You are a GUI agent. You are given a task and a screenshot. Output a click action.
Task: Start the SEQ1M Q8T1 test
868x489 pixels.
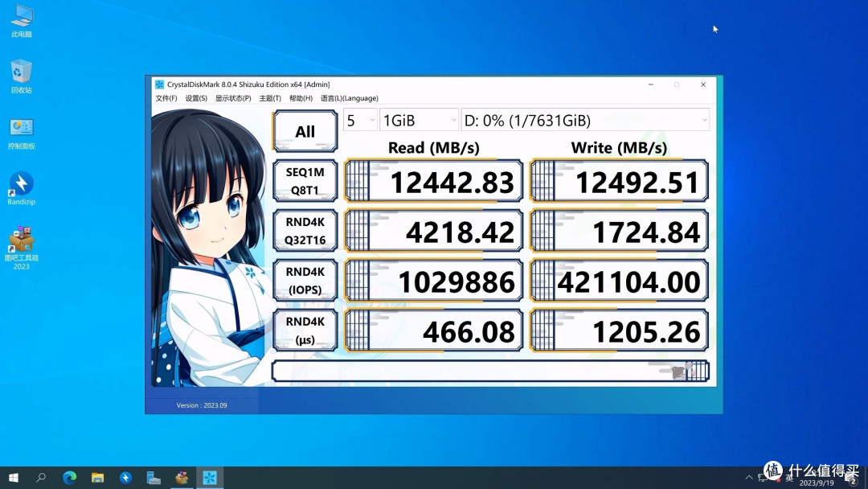coord(305,180)
